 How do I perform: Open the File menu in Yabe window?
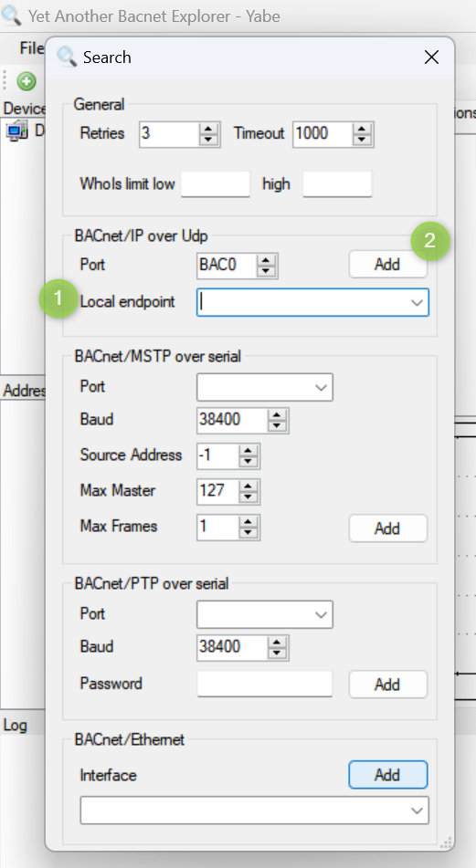[32, 48]
